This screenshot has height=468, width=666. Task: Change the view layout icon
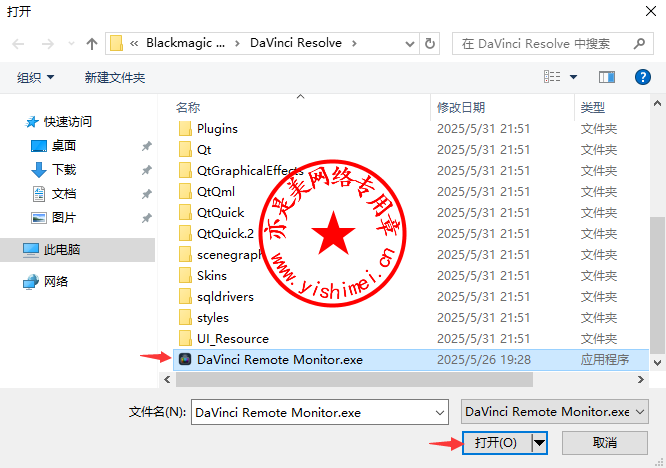(x=552, y=77)
